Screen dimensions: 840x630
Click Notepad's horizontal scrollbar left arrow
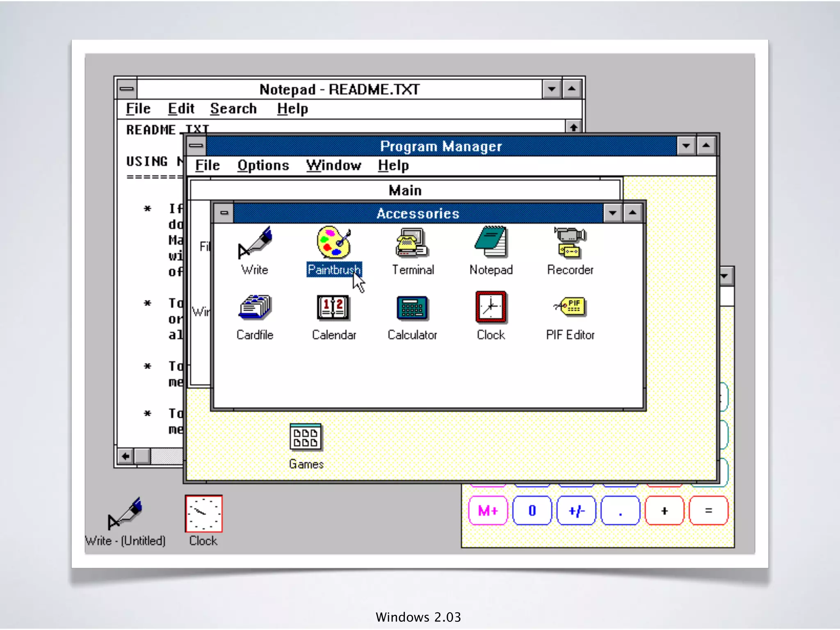(126, 456)
